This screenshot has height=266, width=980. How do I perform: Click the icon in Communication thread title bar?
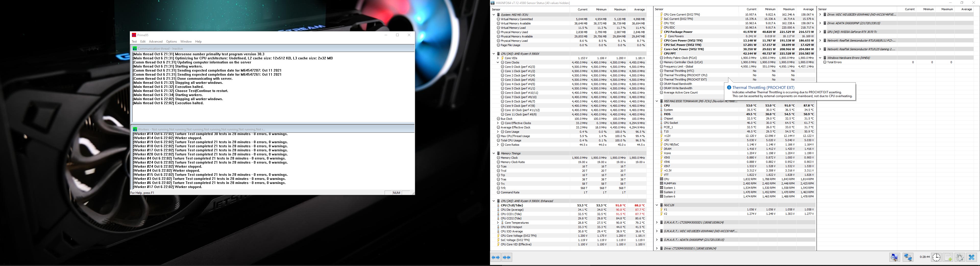click(135, 49)
